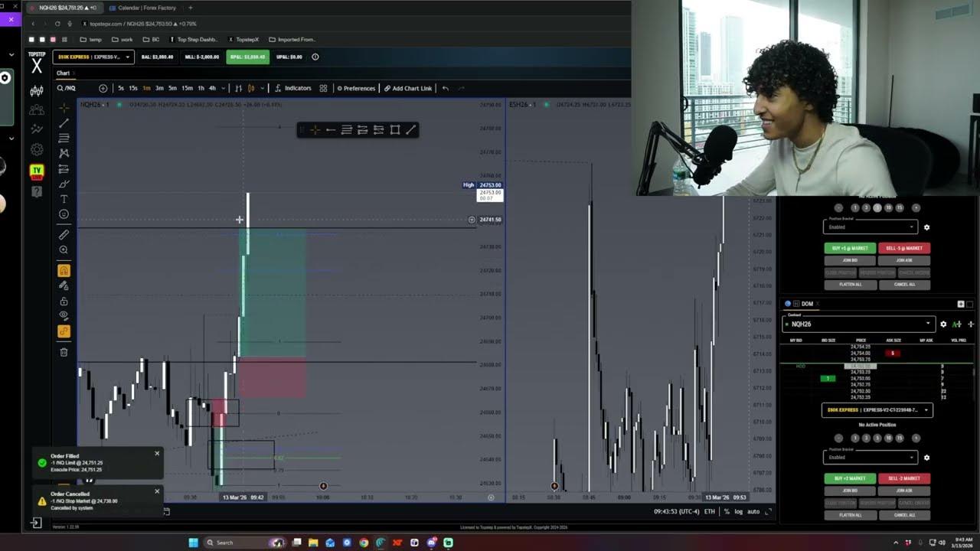Toggle the lock all drawings icon
Screen dimensions: 980x551
point(64,301)
